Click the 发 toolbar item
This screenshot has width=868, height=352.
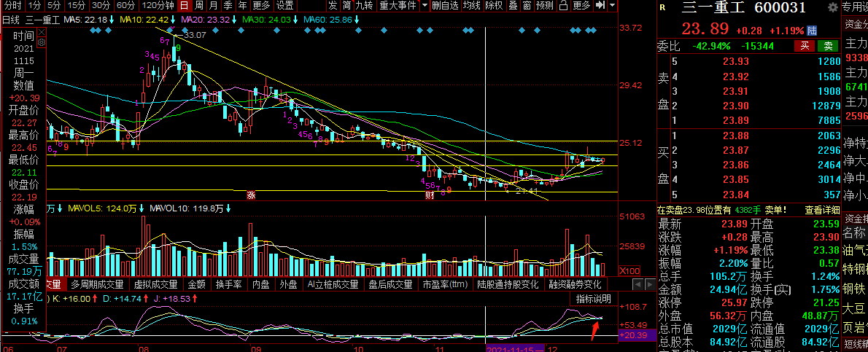[332, 6]
